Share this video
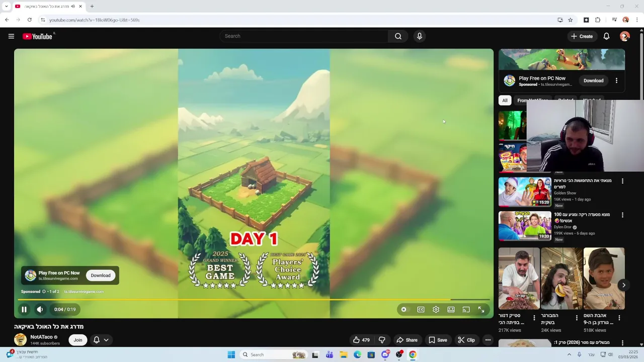Screen dimensions: 644x362 tap(407, 340)
